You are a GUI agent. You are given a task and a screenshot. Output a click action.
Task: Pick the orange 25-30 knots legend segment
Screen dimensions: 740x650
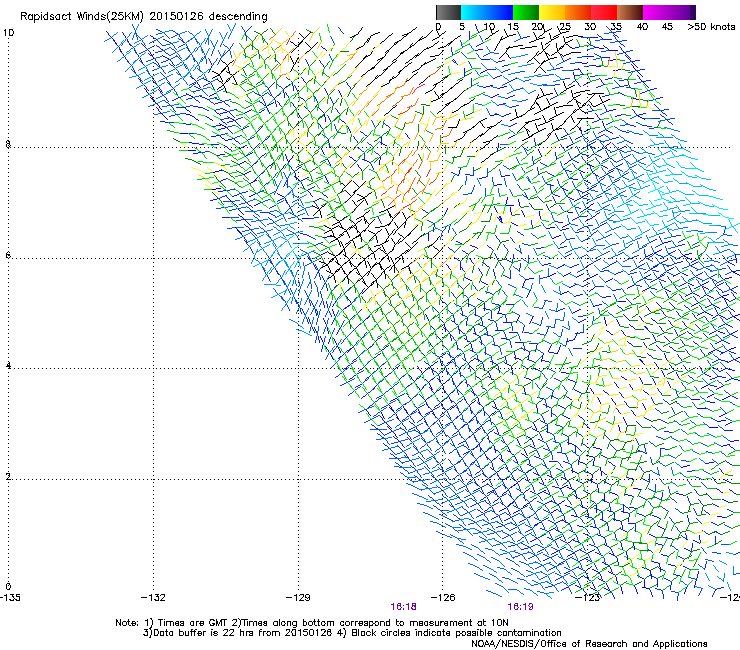click(578, 12)
